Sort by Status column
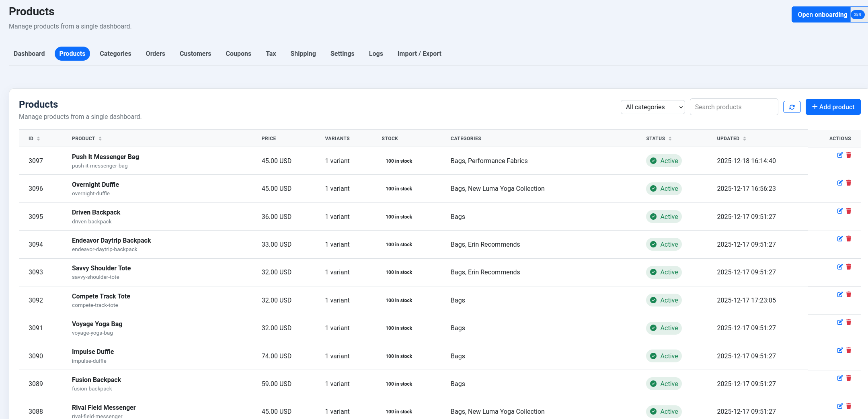Screen dimensions: 868x419 point(659,139)
